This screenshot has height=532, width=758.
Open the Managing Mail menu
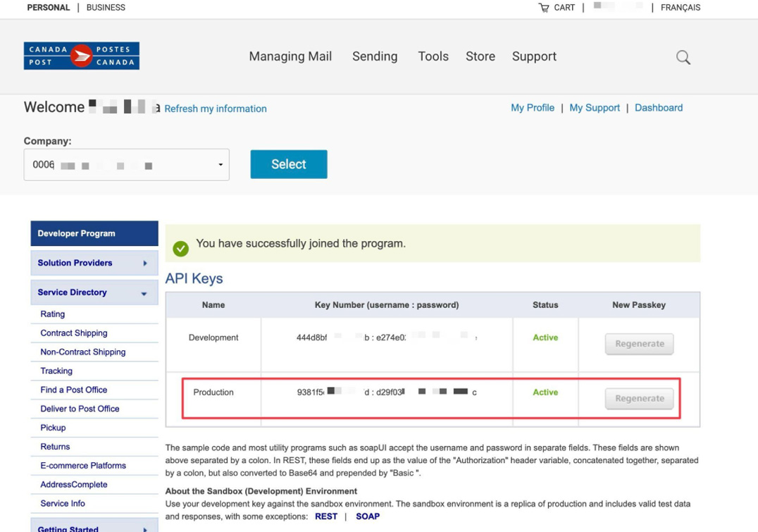(290, 56)
